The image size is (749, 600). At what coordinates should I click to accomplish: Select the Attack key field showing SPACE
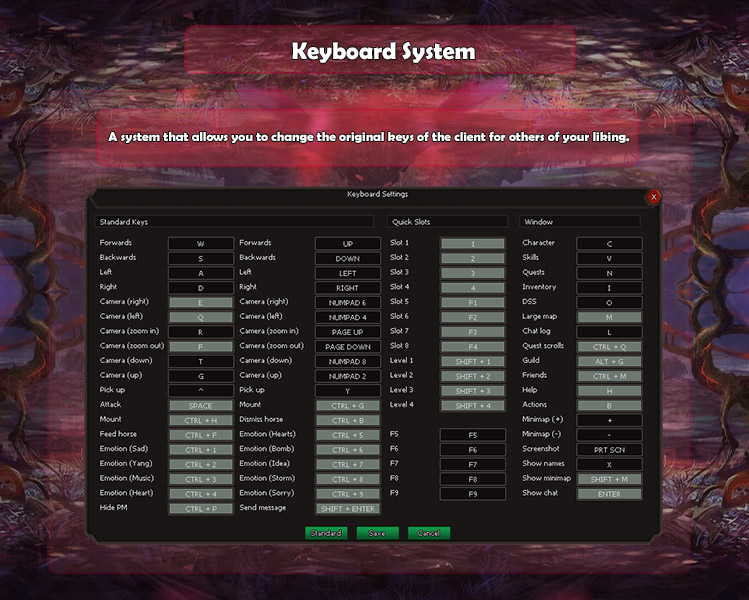[201, 406]
